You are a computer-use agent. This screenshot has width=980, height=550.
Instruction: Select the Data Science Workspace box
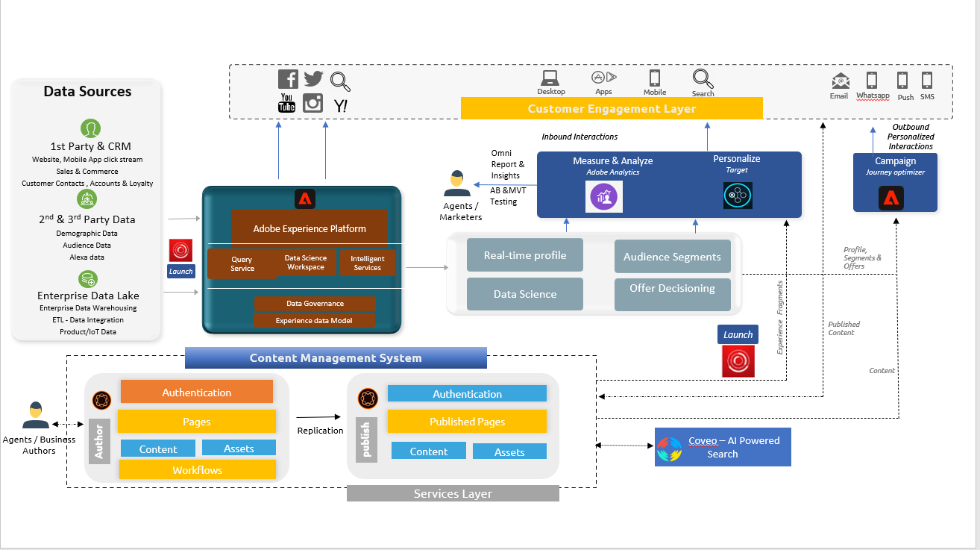pyautogui.click(x=305, y=263)
